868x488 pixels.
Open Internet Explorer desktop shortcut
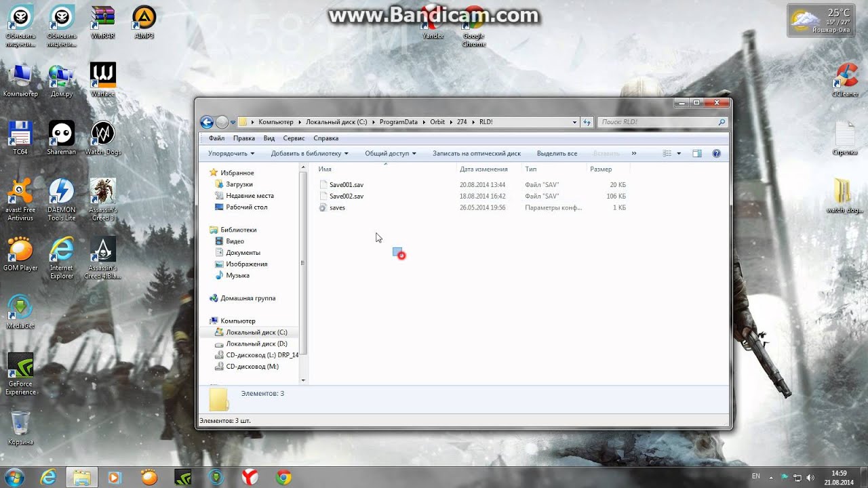click(x=62, y=259)
